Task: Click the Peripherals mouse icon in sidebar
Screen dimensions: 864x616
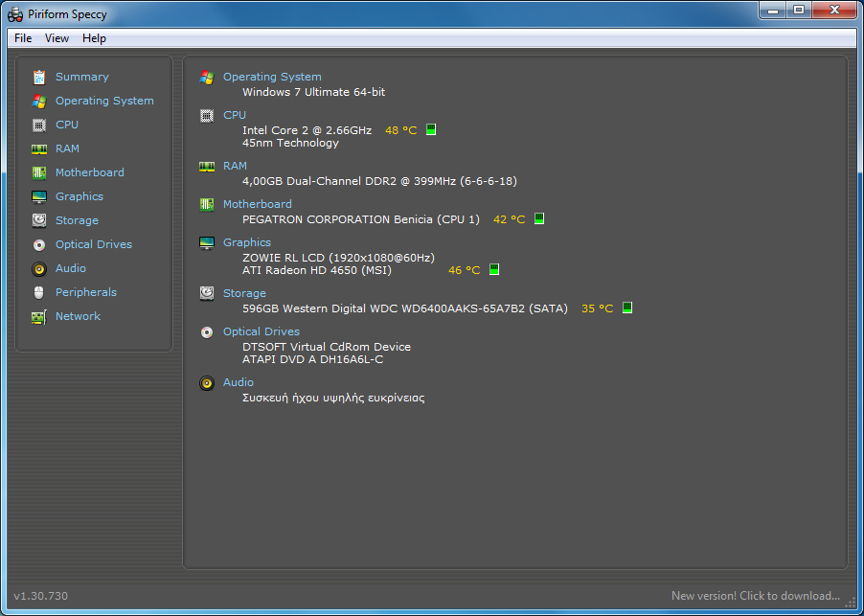Action: (39, 292)
